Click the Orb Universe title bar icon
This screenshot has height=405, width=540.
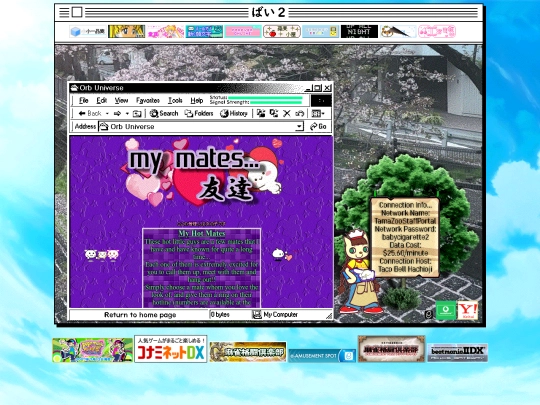74,88
